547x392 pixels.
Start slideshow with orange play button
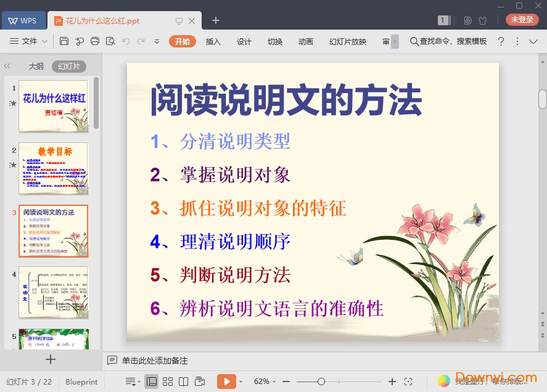pyautogui.click(x=226, y=382)
